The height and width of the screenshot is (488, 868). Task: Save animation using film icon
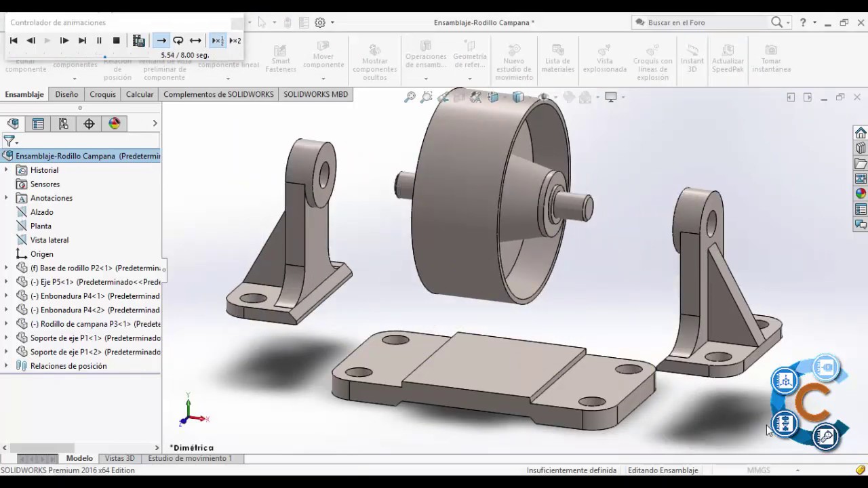click(x=139, y=41)
